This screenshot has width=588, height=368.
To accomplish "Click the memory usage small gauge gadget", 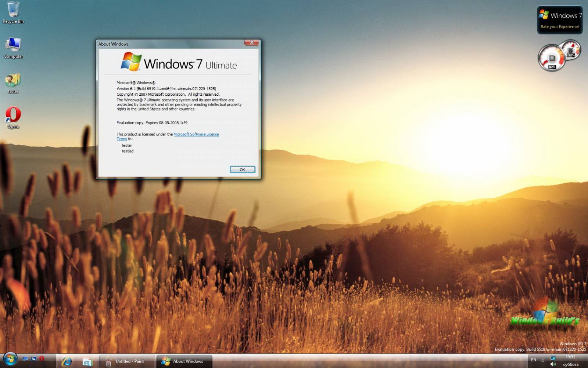I will point(571,50).
